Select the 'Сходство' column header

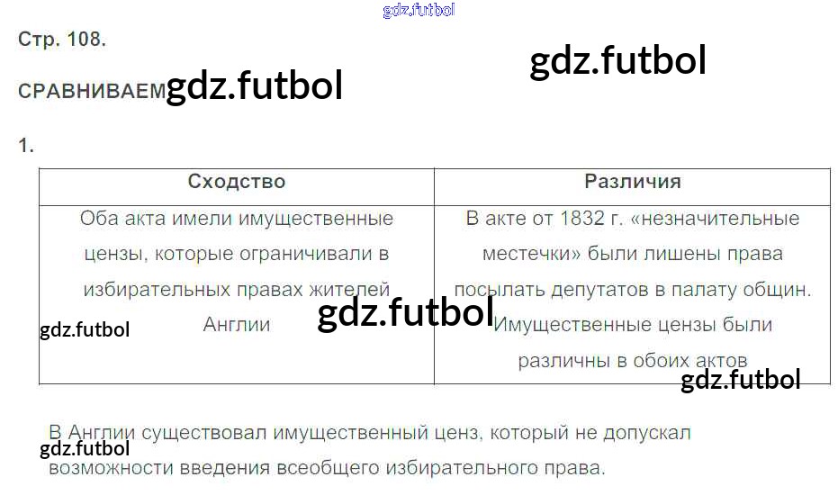[236, 181]
